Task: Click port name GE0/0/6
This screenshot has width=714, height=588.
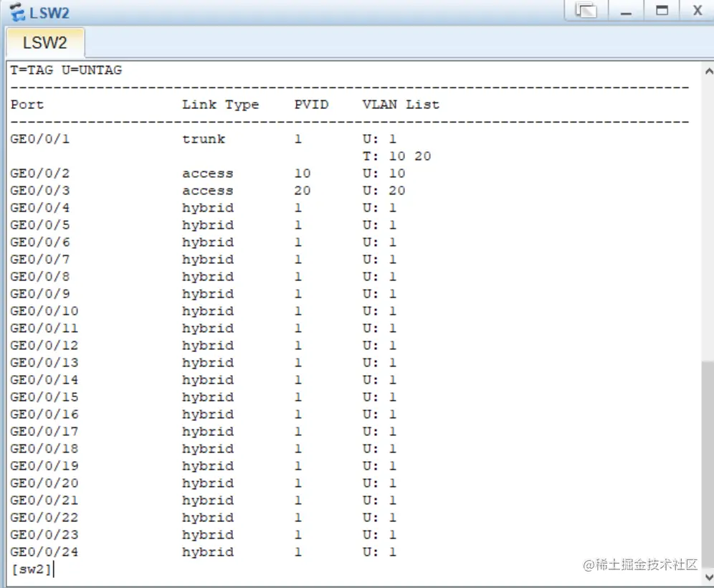Action: (x=40, y=242)
